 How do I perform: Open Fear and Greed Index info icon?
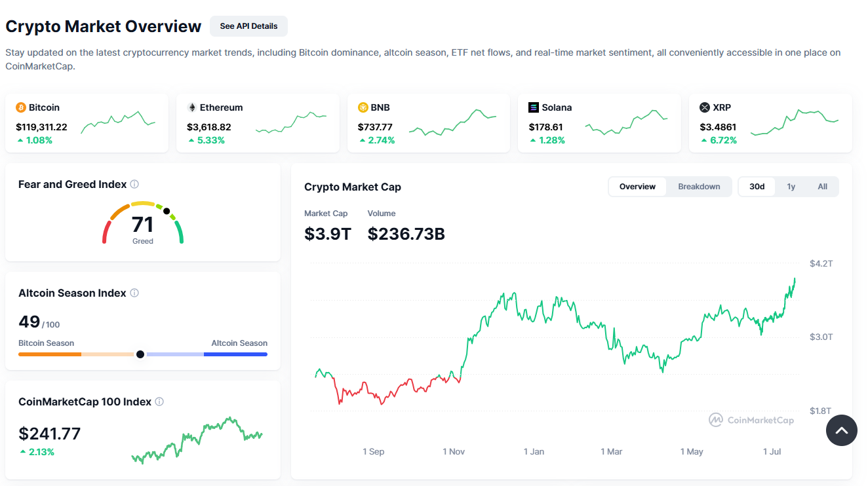tap(134, 185)
